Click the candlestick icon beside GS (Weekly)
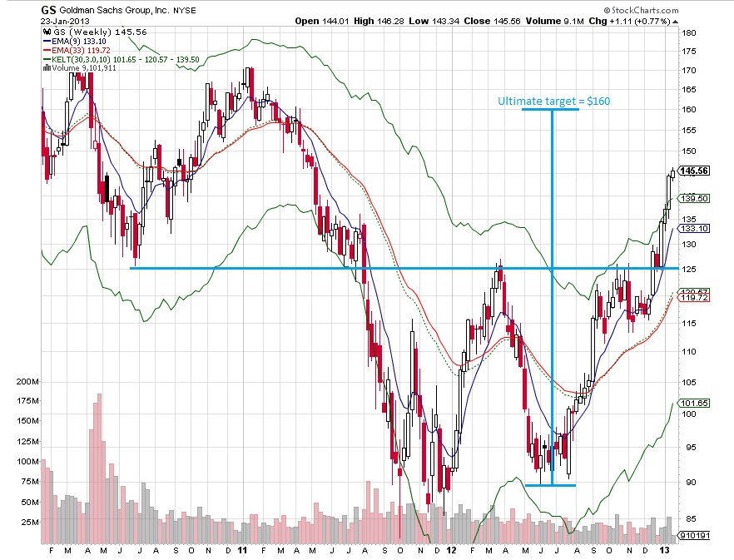Image resolution: width=734 pixels, height=560 pixels. [47, 32]
